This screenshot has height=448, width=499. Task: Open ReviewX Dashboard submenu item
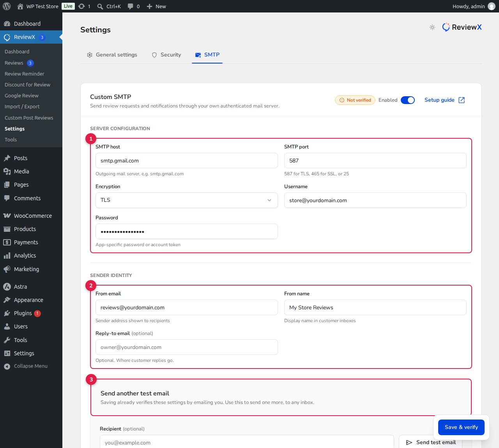[17, 51]
